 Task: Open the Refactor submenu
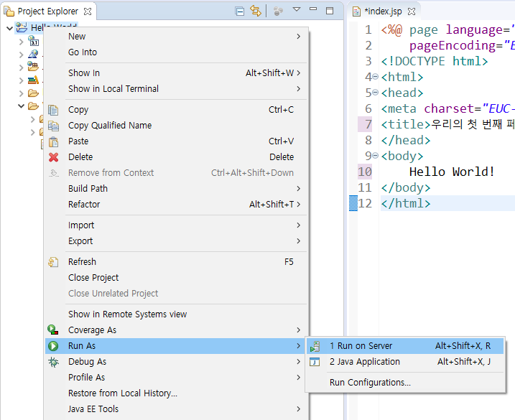pos(176,204)
